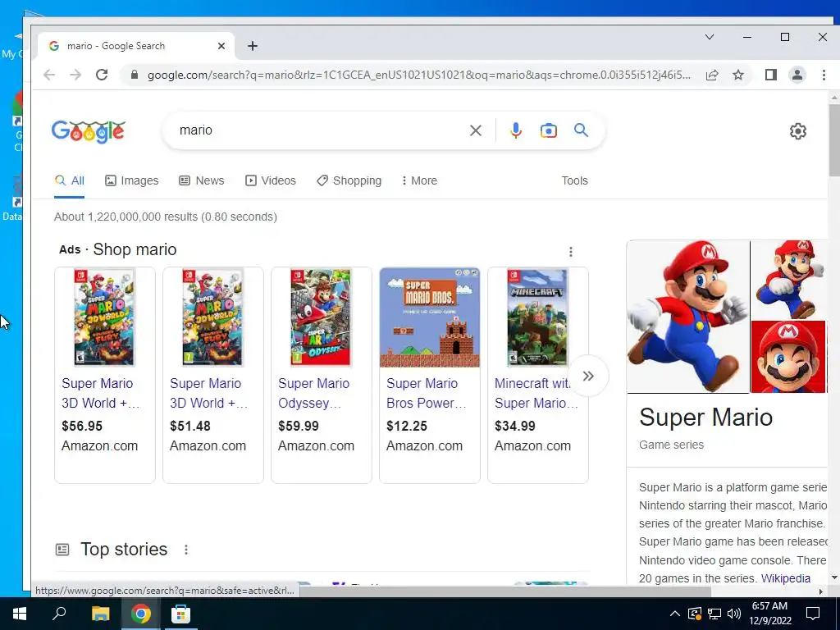Clear the search box text
The height and width of the screenshot is (630, 840).
tap(475, 130)
